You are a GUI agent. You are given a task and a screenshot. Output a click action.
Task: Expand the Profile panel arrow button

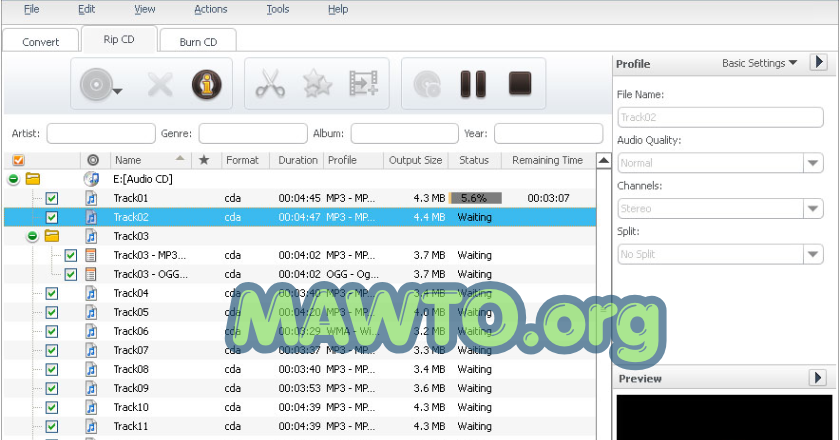coord(819,62)
